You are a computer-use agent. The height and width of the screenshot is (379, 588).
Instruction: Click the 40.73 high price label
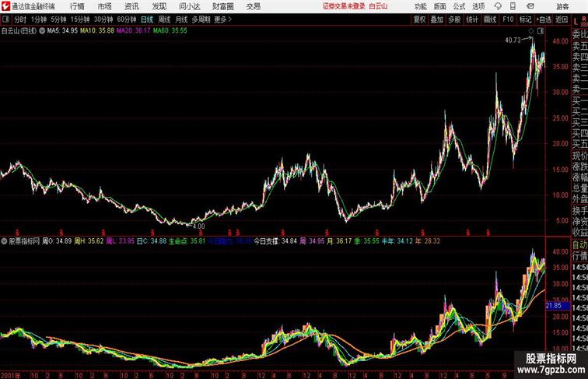513,40
